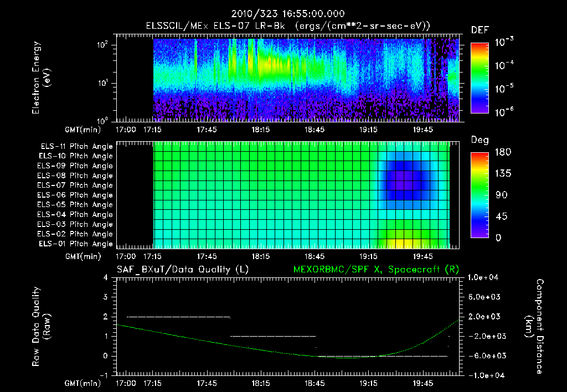This screenshot has width=567, height=392.
Task: Click 17:00 tick under the data quality panel
Action: click(126, 383)
